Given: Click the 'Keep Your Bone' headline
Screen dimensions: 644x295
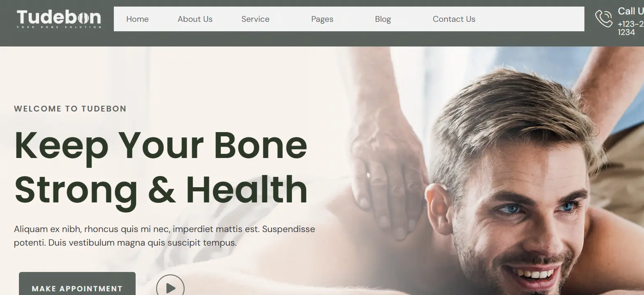Looking at the screenshot, I should pos(161,146).
